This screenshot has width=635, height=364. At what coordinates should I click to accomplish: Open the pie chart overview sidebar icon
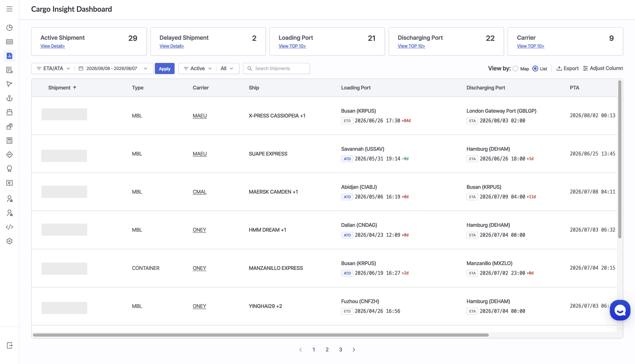tap(9, 27)
